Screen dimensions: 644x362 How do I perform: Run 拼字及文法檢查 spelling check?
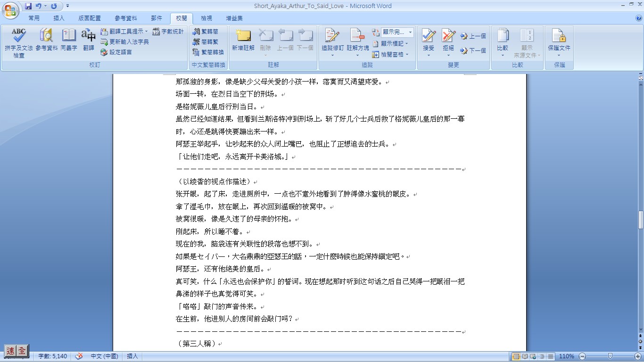pos(19,43)
